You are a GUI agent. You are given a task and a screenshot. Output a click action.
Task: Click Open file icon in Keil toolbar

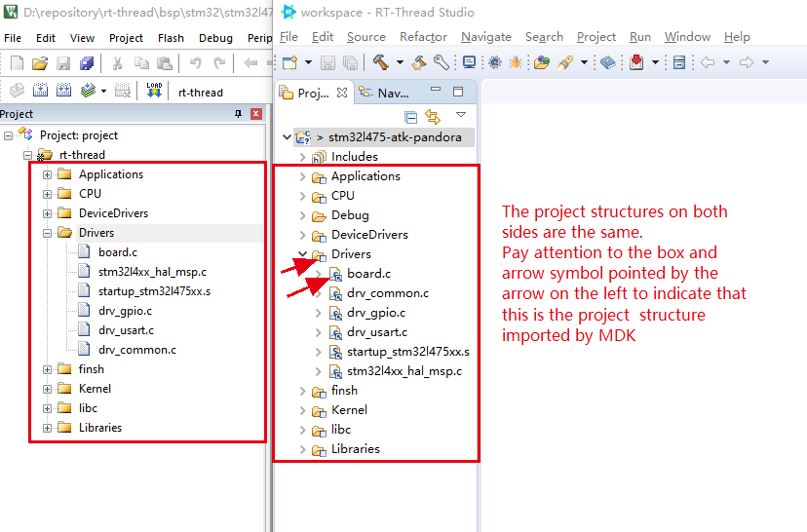pos(40,63)
